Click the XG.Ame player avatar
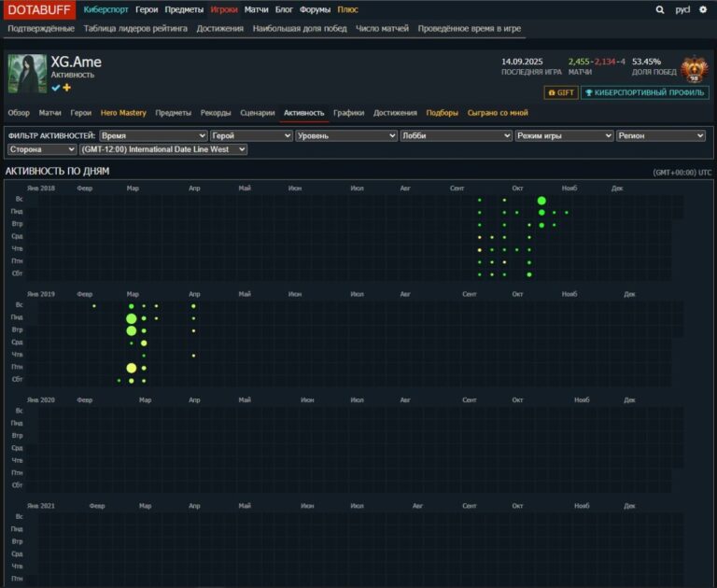This screenshot has height=588, width=717. pyautogui.click(x=27, y=73)
